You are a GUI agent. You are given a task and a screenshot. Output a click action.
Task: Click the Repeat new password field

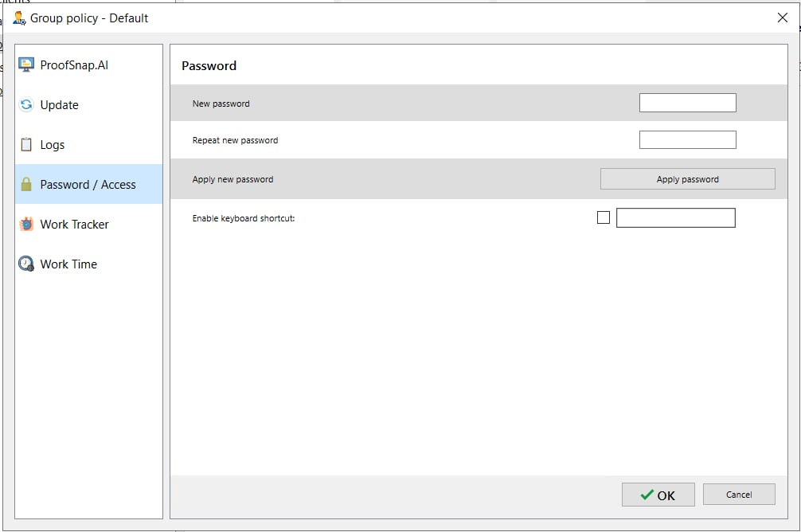point(687,140)
